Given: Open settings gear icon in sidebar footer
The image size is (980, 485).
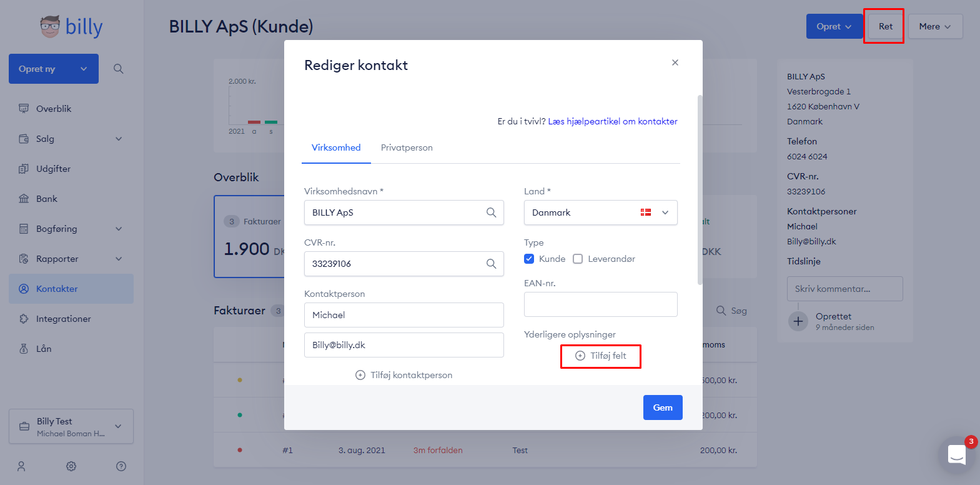Looking at the screenshot, I should pyautogui.click(x=71, y=466).
